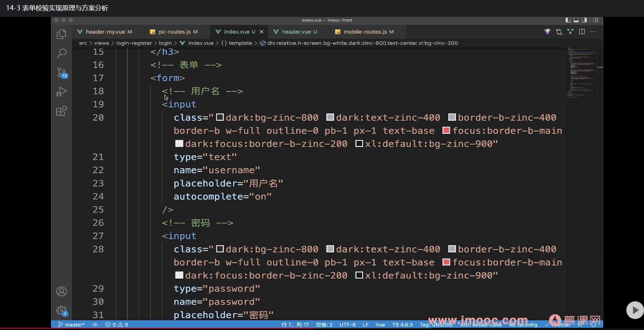Expand the div.relative.h-screen breadcrumb symbol
The height and width of the screenshot is (330, 644).
(359, 43)
